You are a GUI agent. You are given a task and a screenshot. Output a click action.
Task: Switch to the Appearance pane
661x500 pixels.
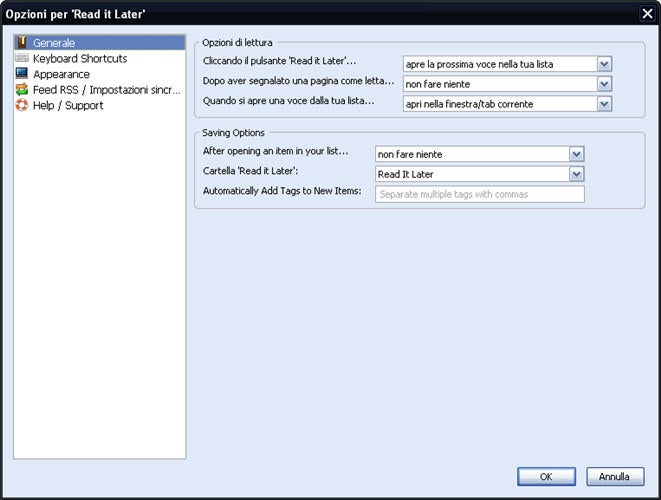click(x=99, y=74)
